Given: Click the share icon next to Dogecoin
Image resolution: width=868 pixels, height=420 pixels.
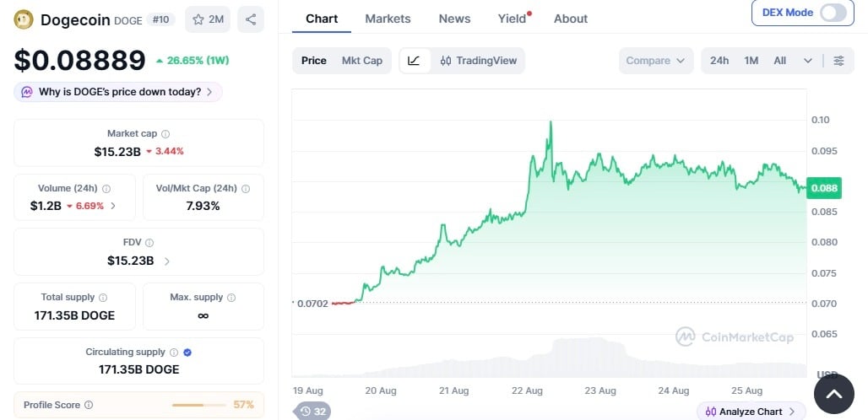Looking at the screenshot, I should tap(251, 20).
